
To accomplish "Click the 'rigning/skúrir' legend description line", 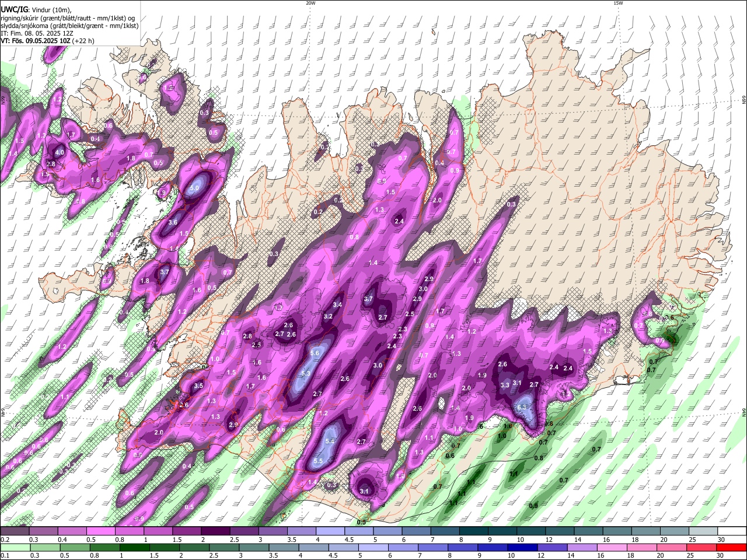I will click(67, 17).
